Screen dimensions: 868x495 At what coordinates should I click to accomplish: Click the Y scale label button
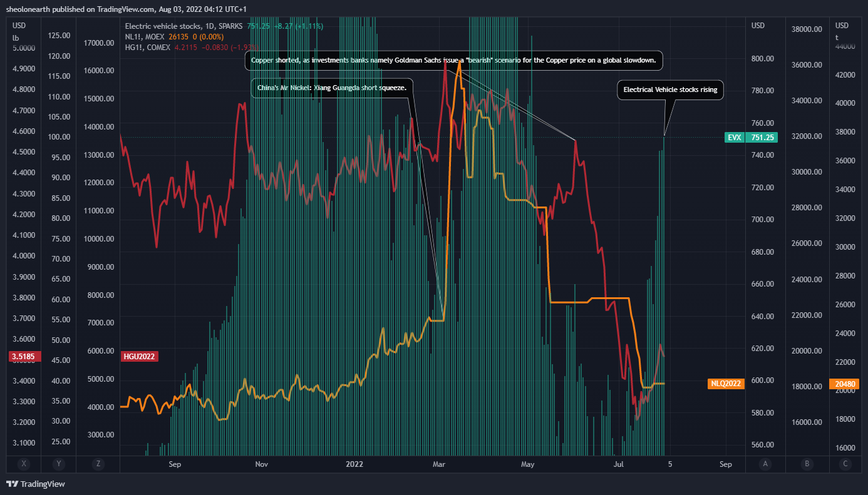(59, 464)
